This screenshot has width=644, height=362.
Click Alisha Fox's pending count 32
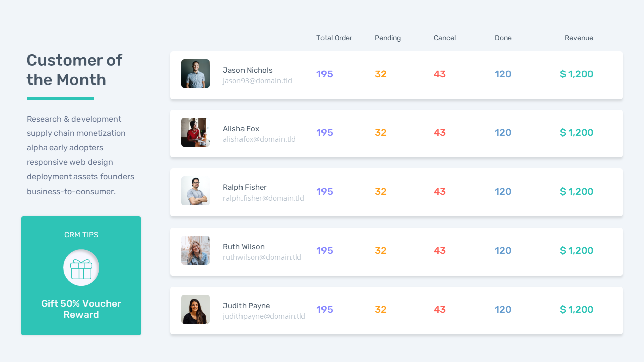(381, 133)
